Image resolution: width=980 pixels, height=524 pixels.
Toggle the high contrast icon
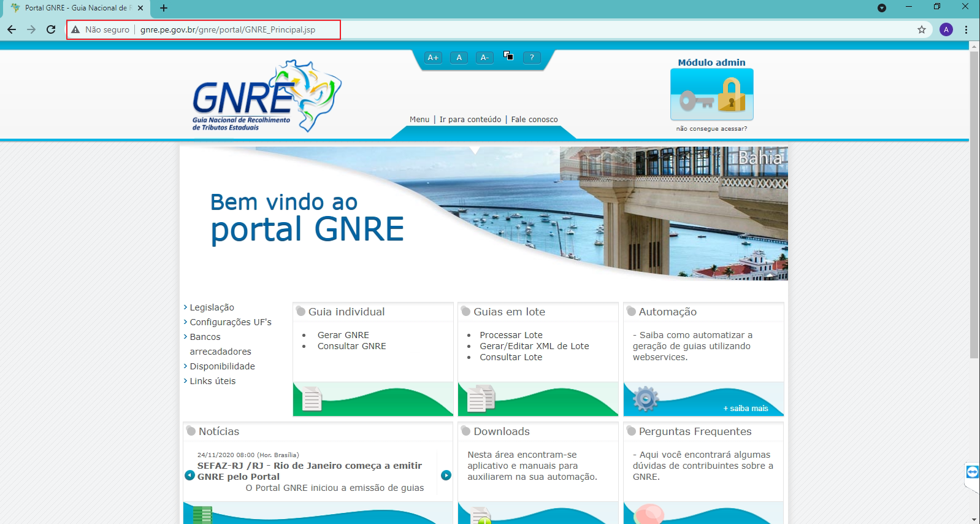coord(508,55)
